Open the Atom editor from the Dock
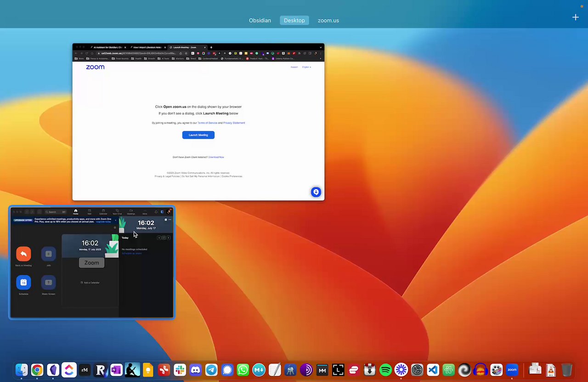 tap(449, 370)
